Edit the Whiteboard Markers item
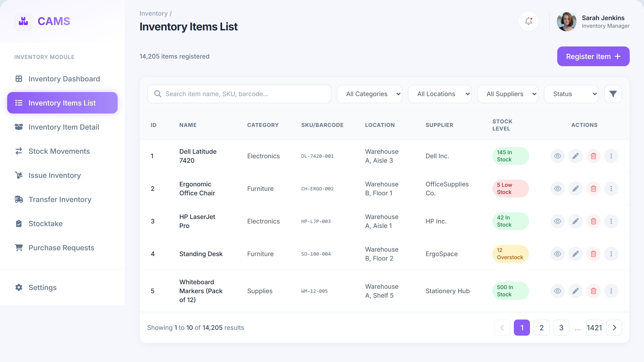 click(x=576, y=291)
